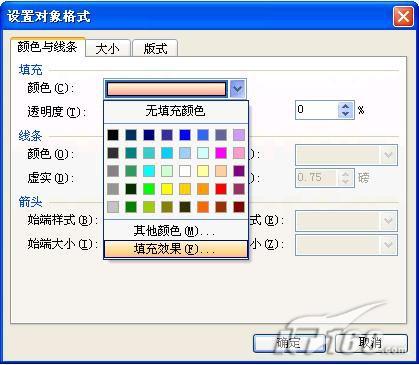
Task: Pick the magenta color swatch
Action: tap(221, 153)
